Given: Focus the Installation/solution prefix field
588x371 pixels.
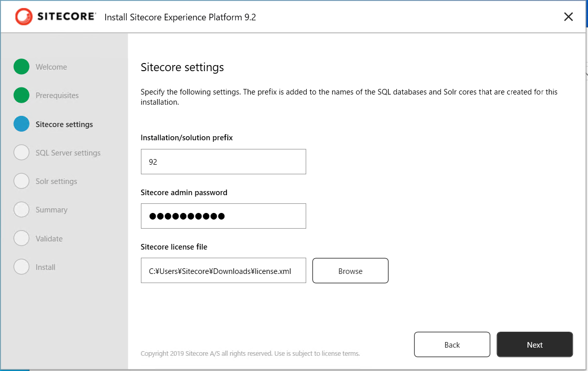Looking at the screenshot, I should pos(223,162).
